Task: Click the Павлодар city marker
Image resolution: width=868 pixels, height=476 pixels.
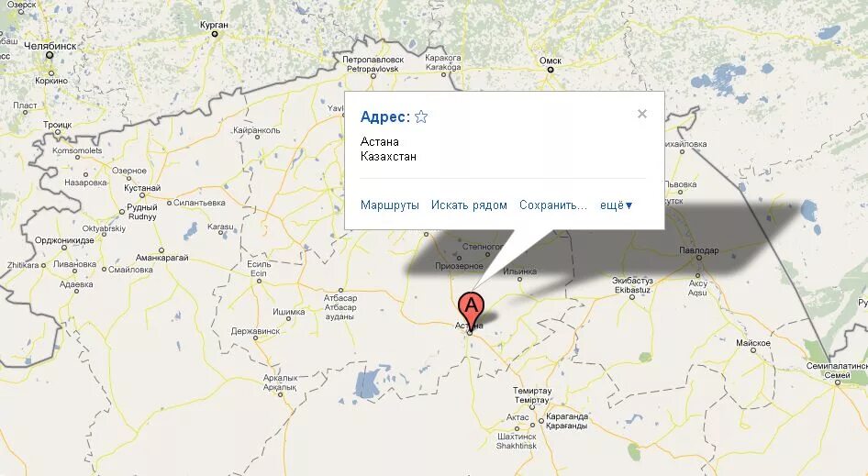Action: click(698, 258)
